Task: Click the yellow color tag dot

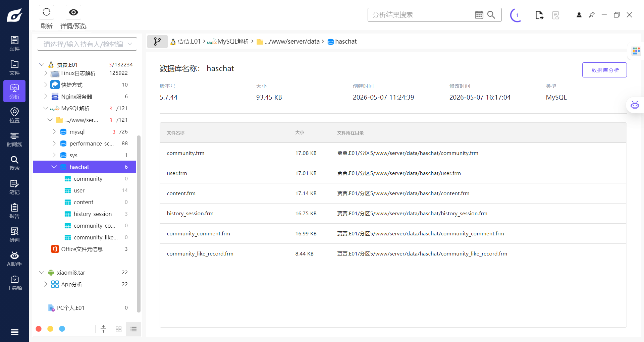Action: click(x=50, y=329)
